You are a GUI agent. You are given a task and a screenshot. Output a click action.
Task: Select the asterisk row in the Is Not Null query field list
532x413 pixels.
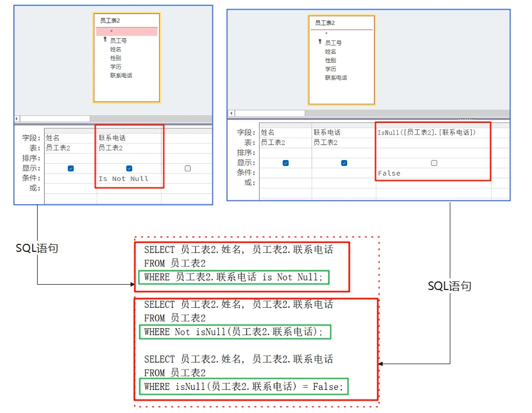coord(127,32)
